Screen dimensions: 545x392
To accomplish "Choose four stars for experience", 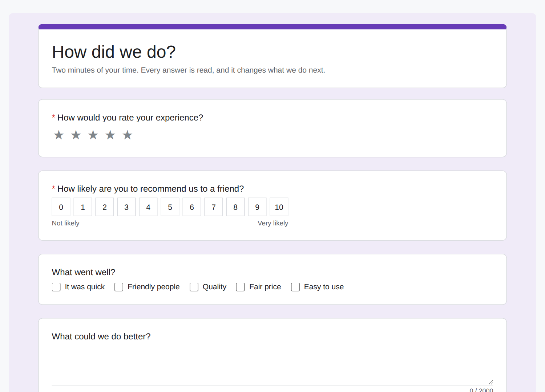I will point(110,135).
